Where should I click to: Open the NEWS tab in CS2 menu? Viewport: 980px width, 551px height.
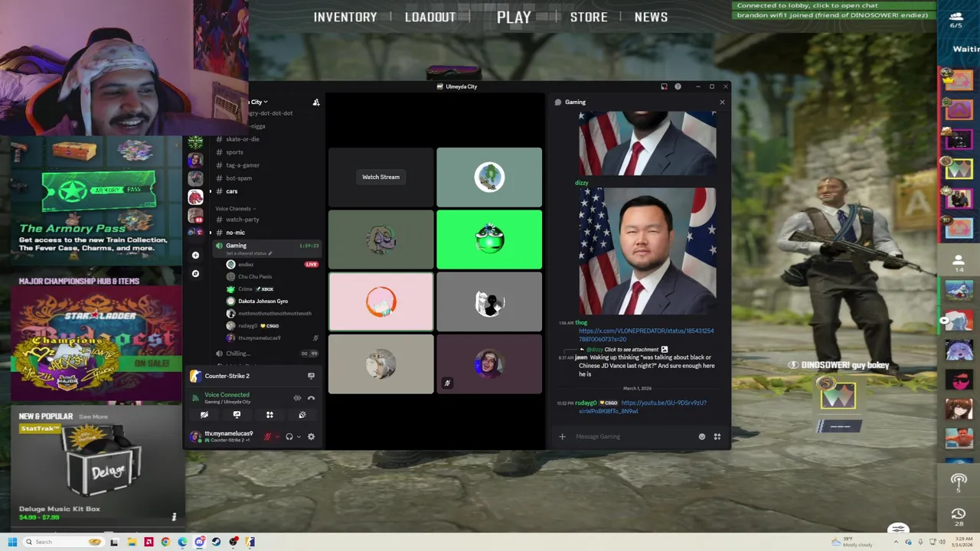(x=651, y=17)
